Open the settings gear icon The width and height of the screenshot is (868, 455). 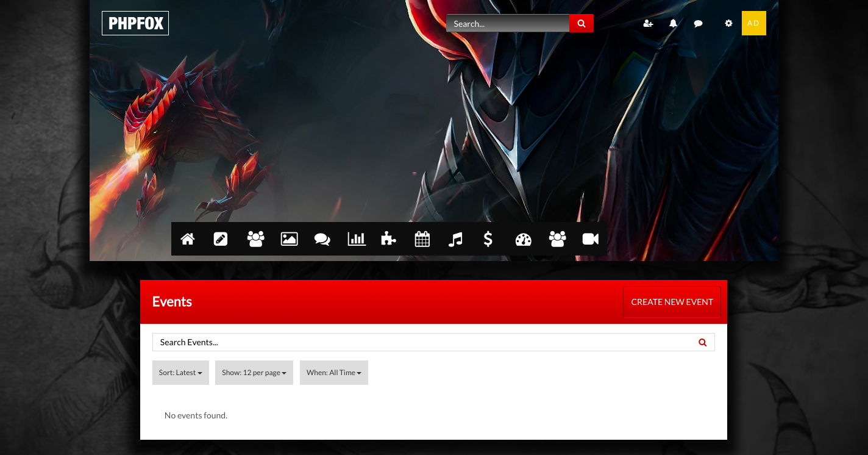pyautogui.click(x=728, y=23)
